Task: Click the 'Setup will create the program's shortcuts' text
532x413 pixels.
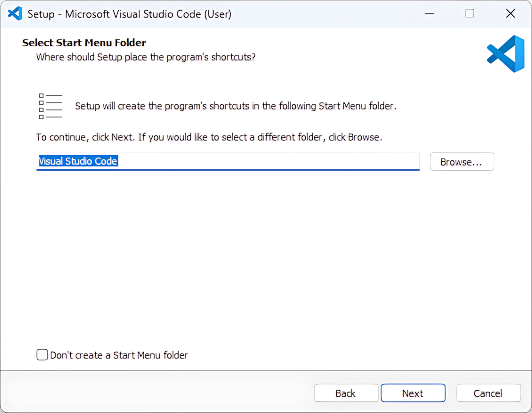Action: click(x=235, y=106)
